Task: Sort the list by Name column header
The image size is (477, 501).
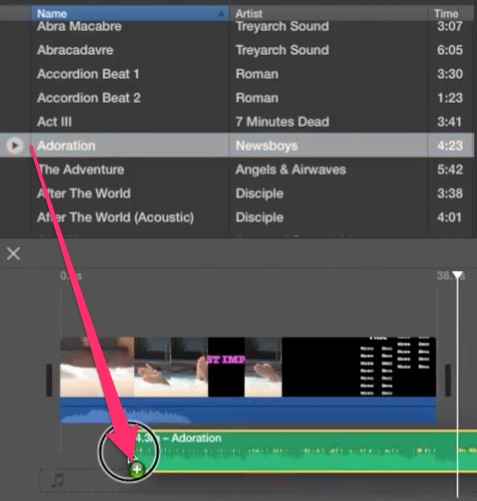Action: [130, 13]
